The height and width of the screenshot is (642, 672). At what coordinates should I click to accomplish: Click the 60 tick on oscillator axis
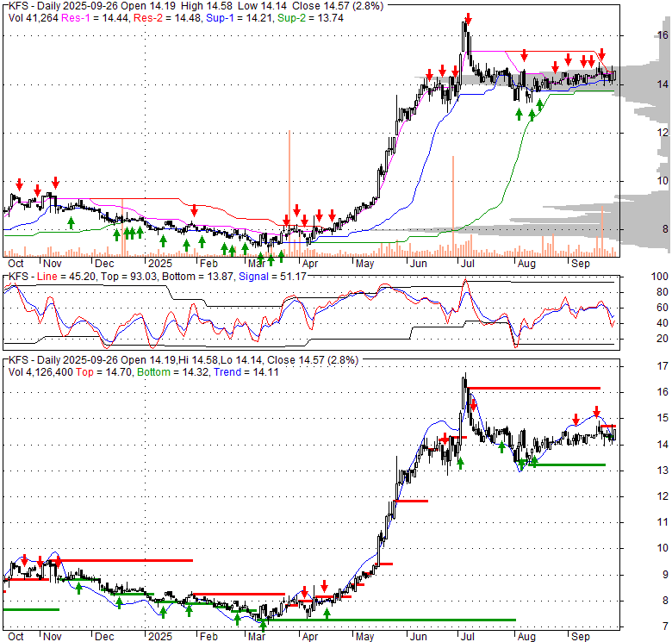point(663,308)
